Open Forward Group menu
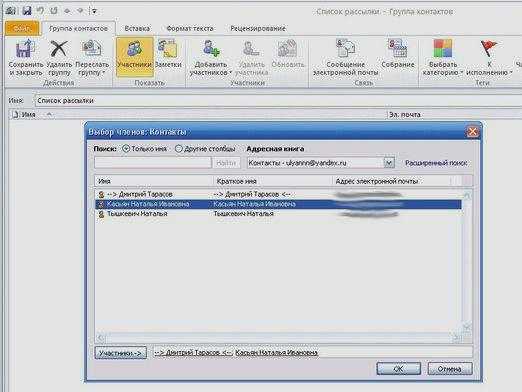This screenshot has height=392, width=522. click(92, 57)
